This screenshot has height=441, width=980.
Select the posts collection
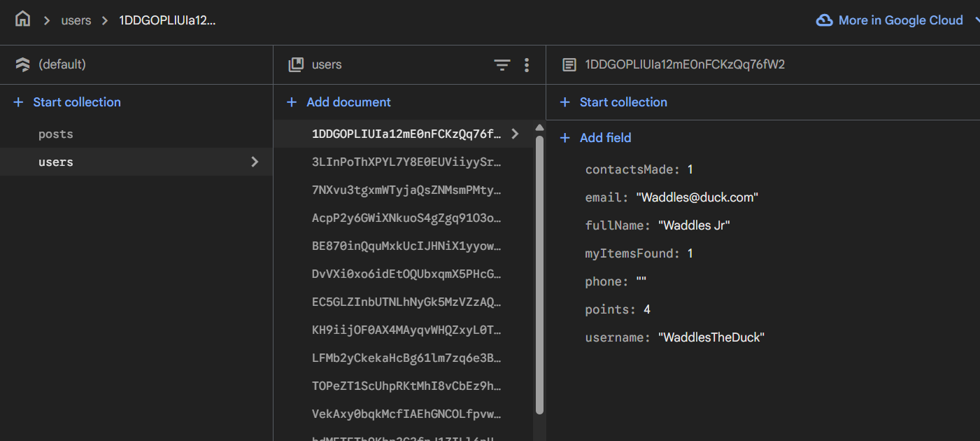click(56, 134)
